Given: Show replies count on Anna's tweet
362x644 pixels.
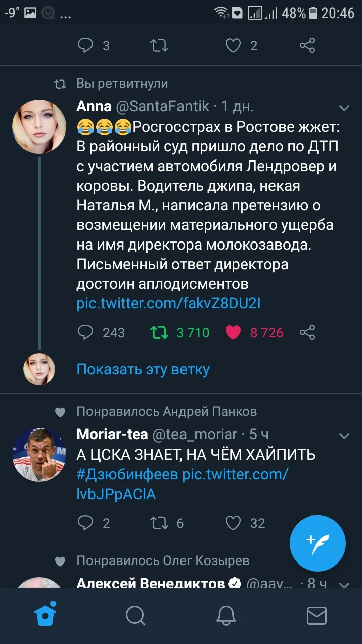Looking at the screenshot, I should [114, 332].
